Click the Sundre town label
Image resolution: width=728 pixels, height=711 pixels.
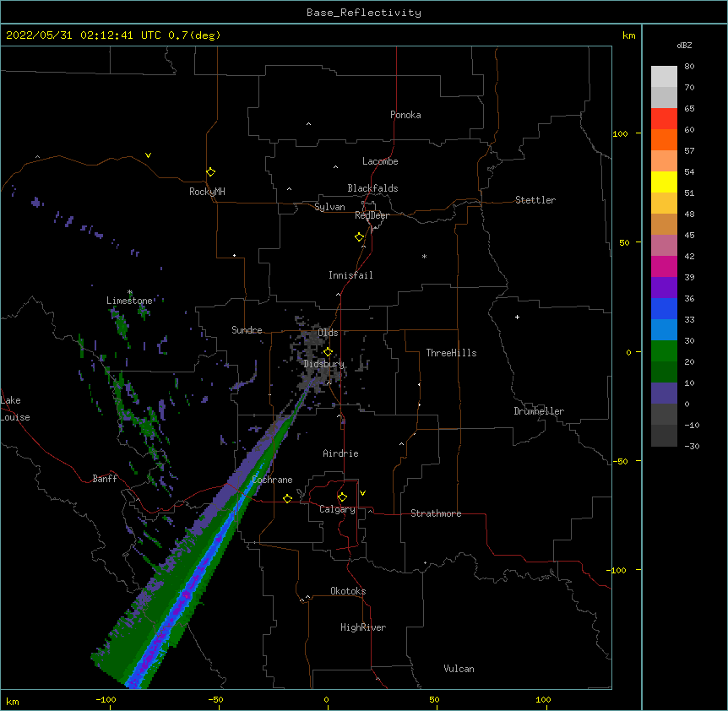point(247,330)
